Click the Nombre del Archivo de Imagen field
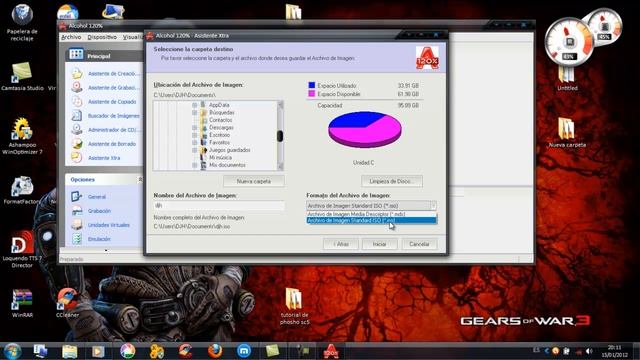The image size is (640, 360). pyautogui.click(x=219, y=206)
